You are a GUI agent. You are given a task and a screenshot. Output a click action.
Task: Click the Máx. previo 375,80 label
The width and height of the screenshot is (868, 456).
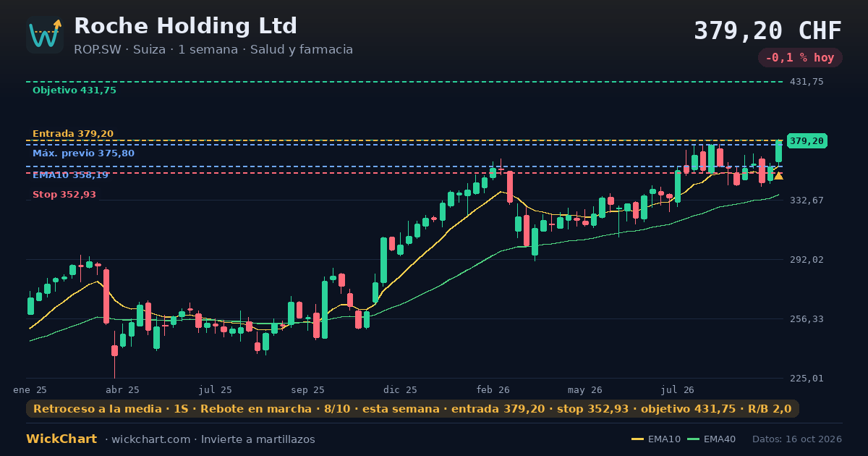(x=83, y=153)
